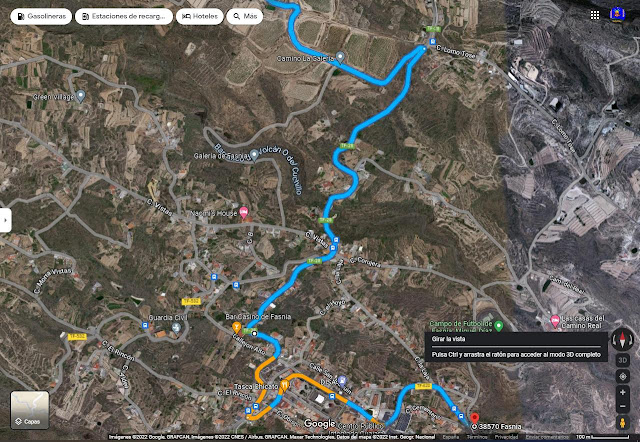Show Hoteles on the map

pos(200,16)
